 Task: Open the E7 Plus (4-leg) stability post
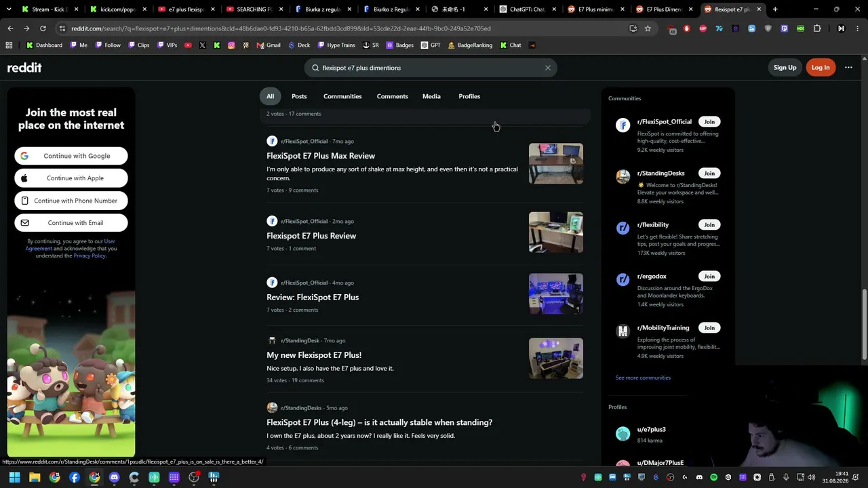click(380, 422)
